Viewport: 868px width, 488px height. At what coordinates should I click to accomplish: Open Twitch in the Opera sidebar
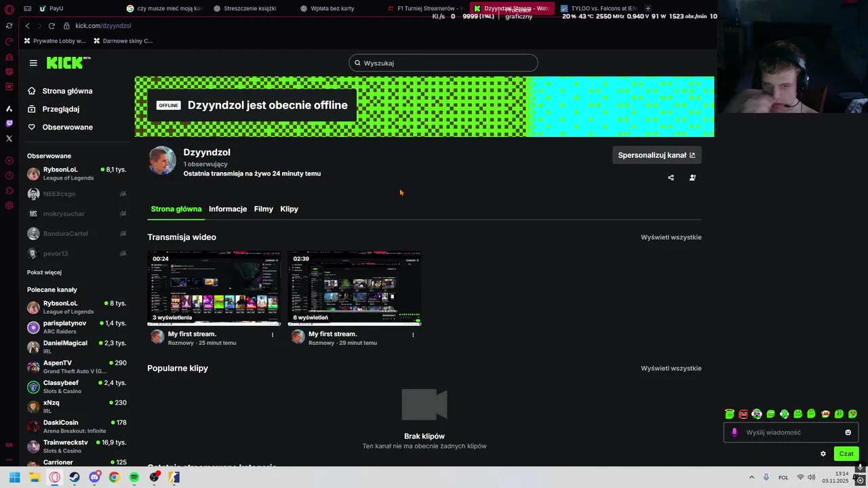pos(9,123)
